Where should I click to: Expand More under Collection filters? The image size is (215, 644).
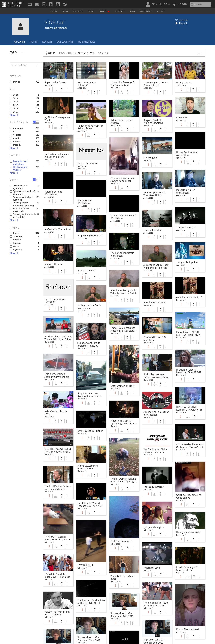(14, 173)
